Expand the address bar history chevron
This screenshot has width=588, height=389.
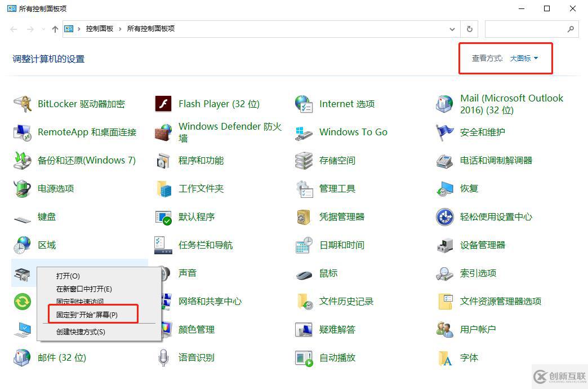coord(452,29)
